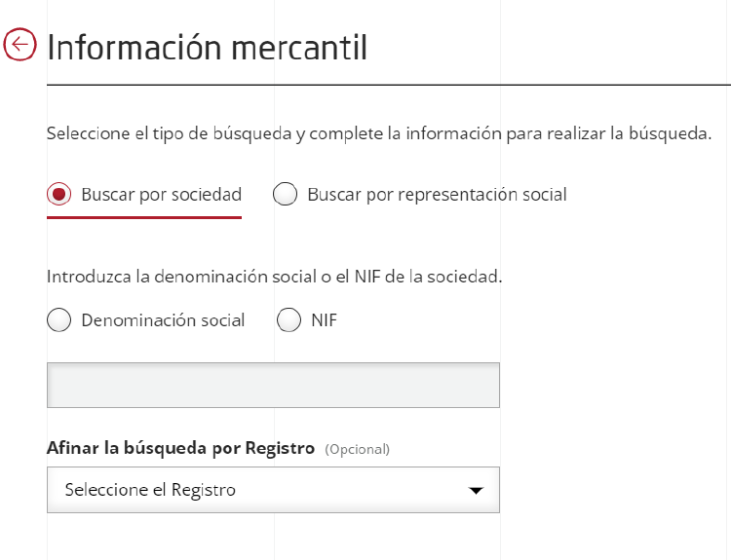Click the 'Información mercantil' page heading
This screenshot has width=731, height=560.
click(x=207, y=47)
